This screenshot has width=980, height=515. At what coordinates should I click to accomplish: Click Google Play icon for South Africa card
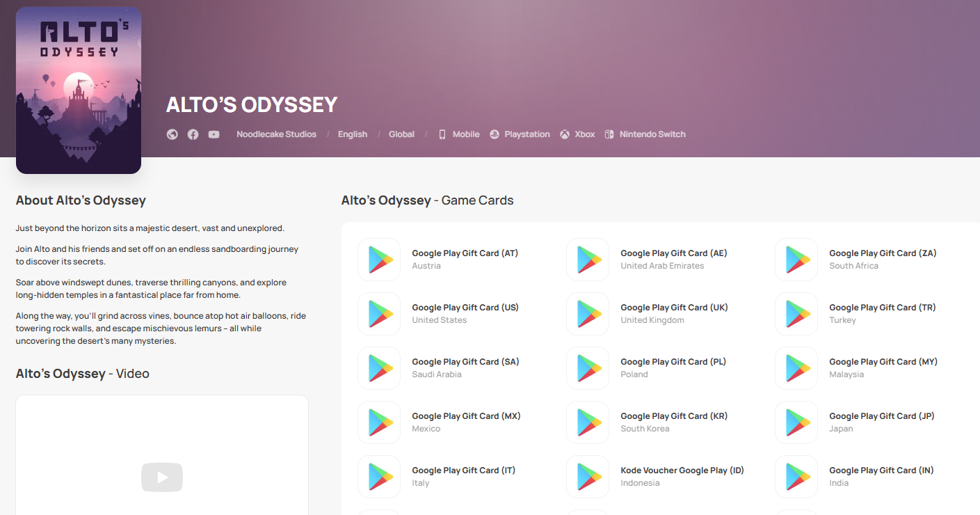click(x=796, y=260)
